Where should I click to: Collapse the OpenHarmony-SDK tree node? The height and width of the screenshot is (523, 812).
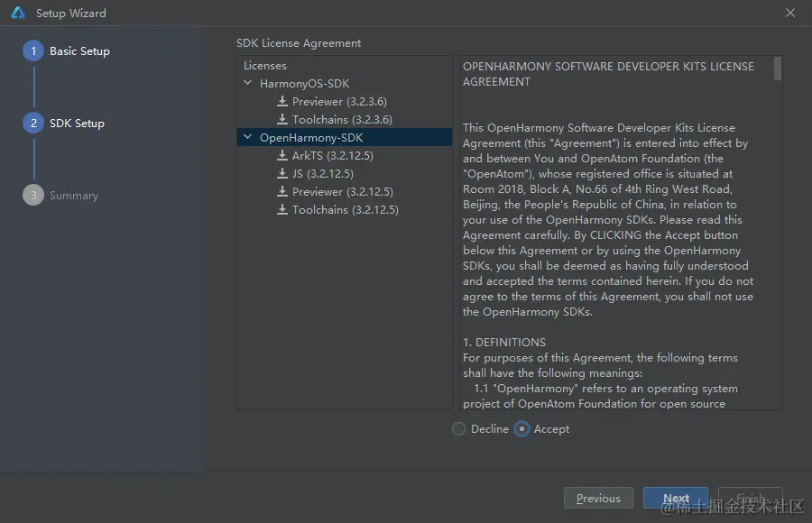[x=248, y=137]
